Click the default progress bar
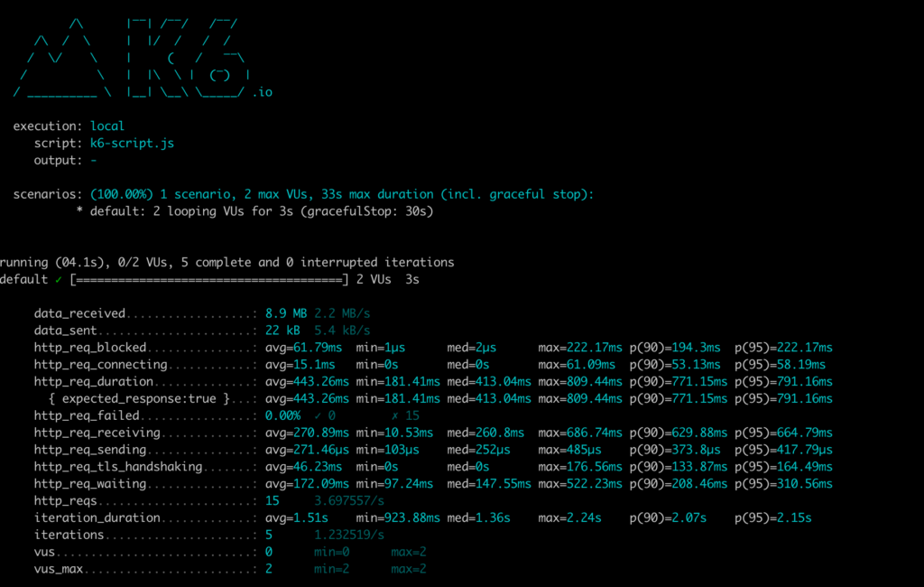 [209, 280]
